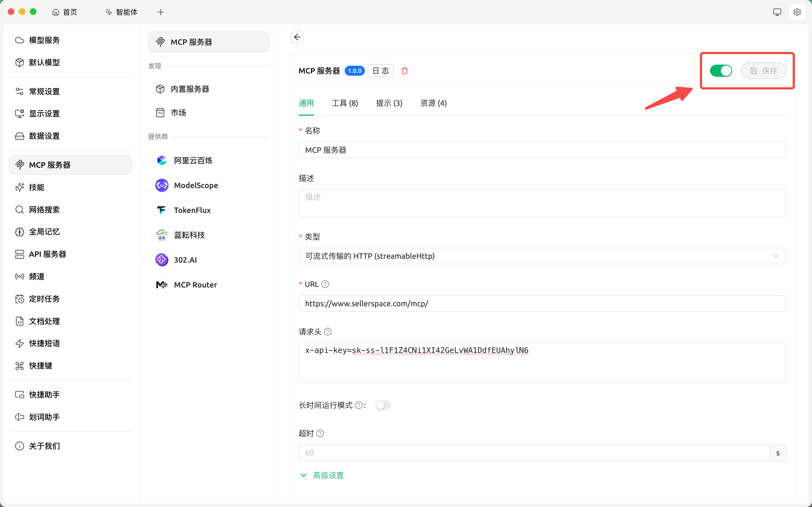Open 文档处理 settings
The height and width of the screenshot is (507, 812).
70,321
